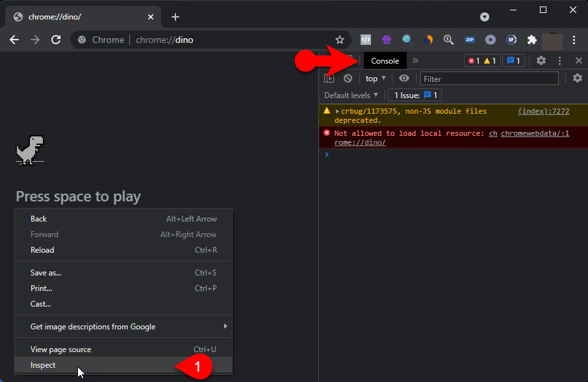Open the zoom magnifier extension icon

[448, 40]
